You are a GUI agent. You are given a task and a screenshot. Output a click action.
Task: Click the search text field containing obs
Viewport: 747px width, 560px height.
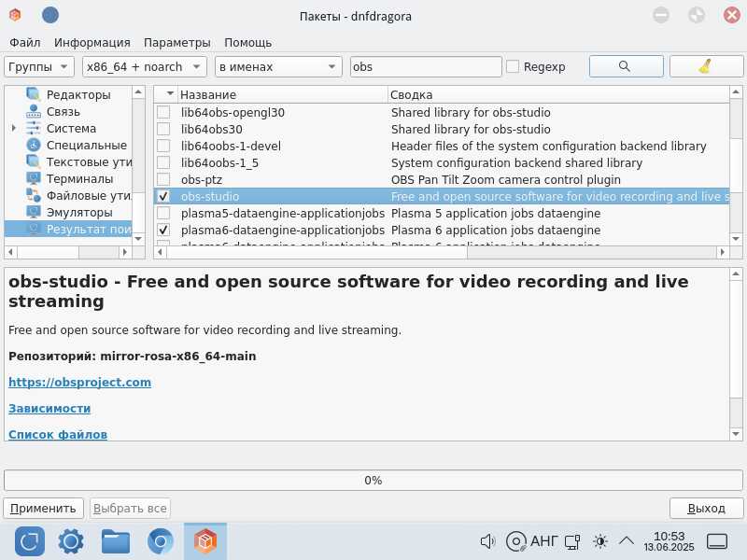(x=426, y=66)
